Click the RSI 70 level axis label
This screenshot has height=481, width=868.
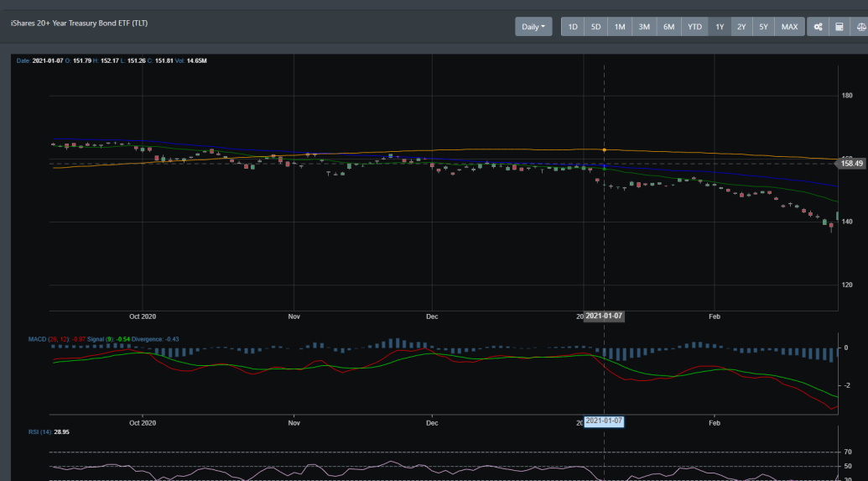tap(848, 452)
